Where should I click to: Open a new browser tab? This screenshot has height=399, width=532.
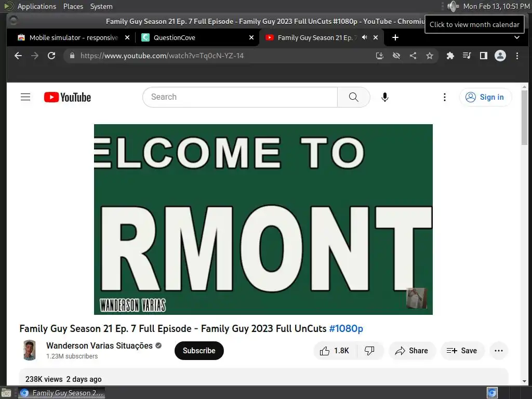coord(395,37)
